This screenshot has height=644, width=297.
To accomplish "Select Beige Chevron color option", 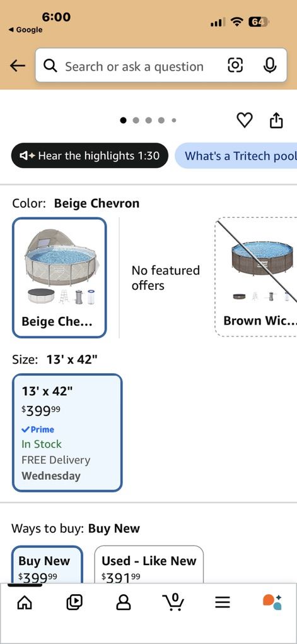I will [x=59, y=278].
